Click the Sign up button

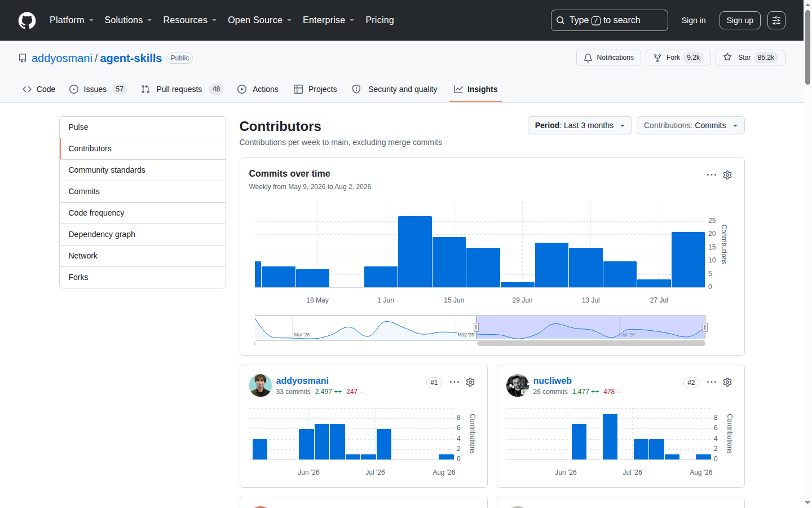(x=740, y=20)
